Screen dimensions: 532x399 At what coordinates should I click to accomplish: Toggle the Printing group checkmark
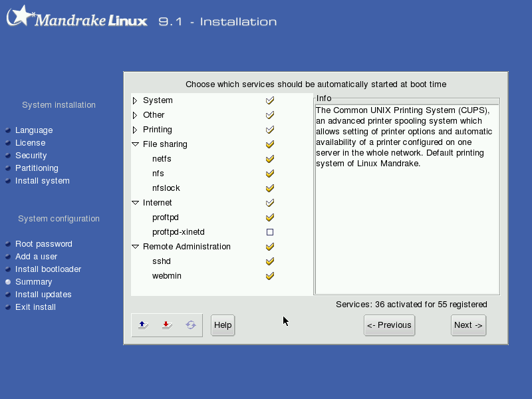tap(270, 130)
